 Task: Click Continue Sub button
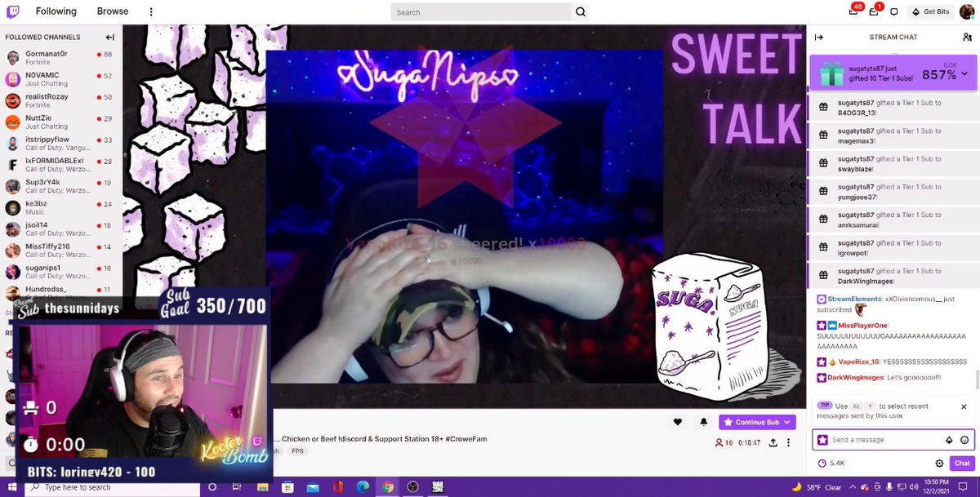tap(757, 422)
